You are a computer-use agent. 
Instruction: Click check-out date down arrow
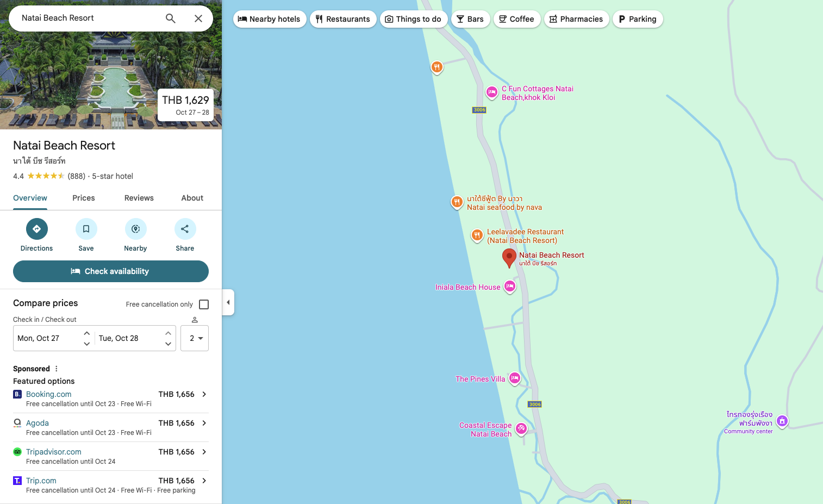169,344
